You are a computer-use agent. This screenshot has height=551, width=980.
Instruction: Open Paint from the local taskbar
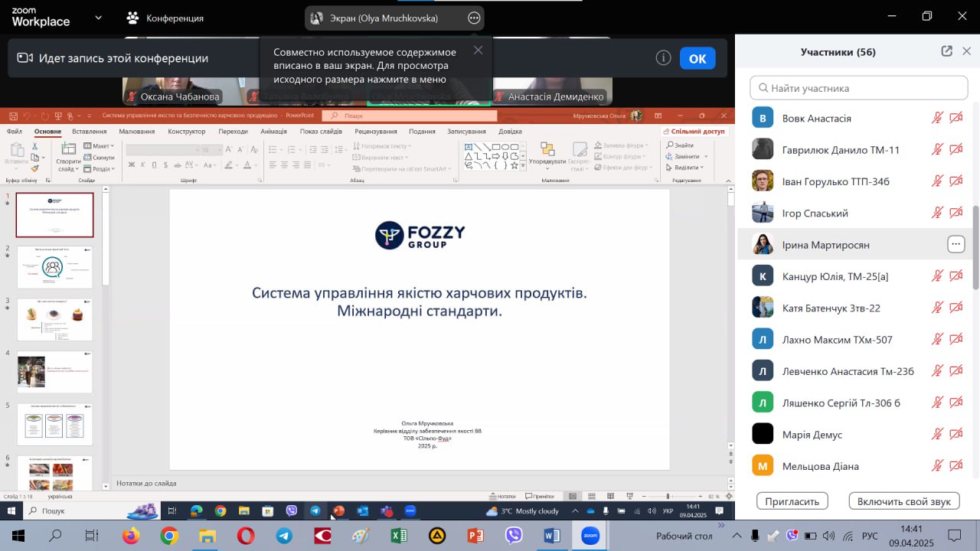[361, 536]
